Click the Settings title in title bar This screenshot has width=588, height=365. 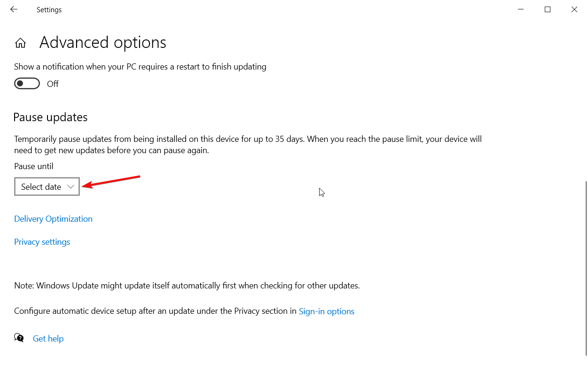click(49, 10)
